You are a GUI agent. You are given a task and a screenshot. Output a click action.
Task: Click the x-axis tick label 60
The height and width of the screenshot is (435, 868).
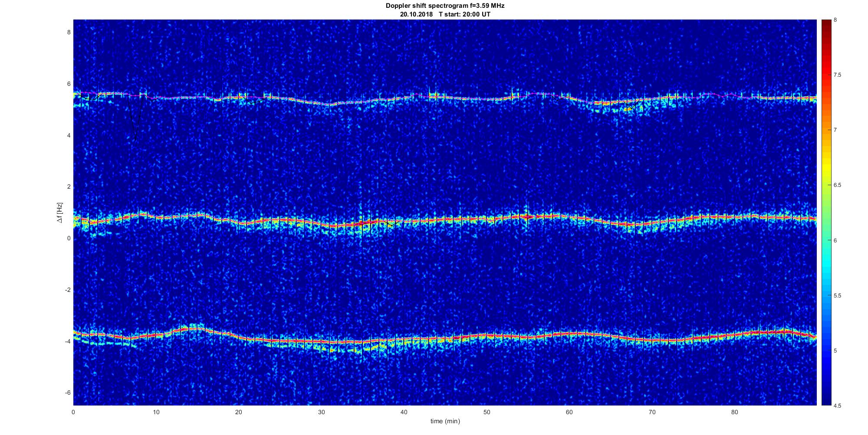(569, 412)
